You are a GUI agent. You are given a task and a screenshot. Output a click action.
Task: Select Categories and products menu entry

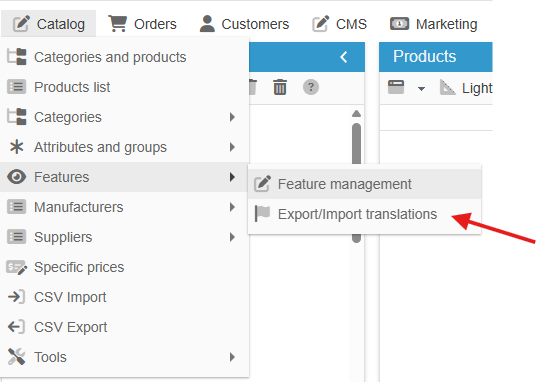[124, 57]
